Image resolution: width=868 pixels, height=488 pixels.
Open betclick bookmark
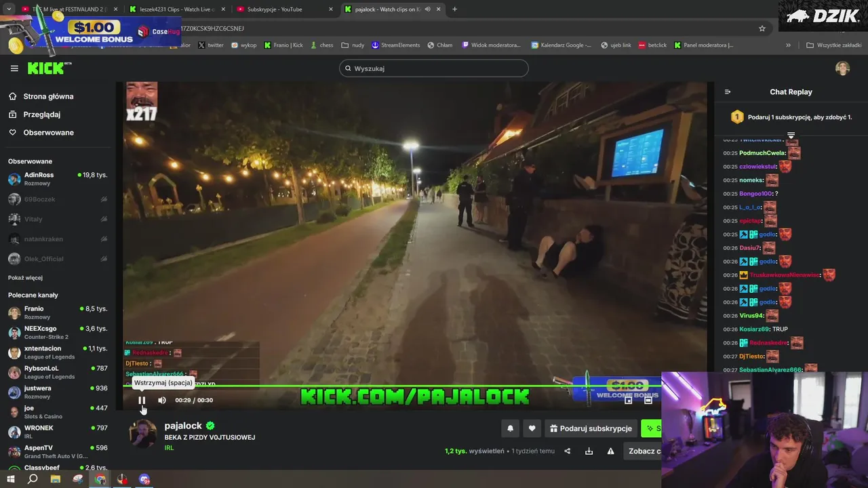(x=652, y=45)
